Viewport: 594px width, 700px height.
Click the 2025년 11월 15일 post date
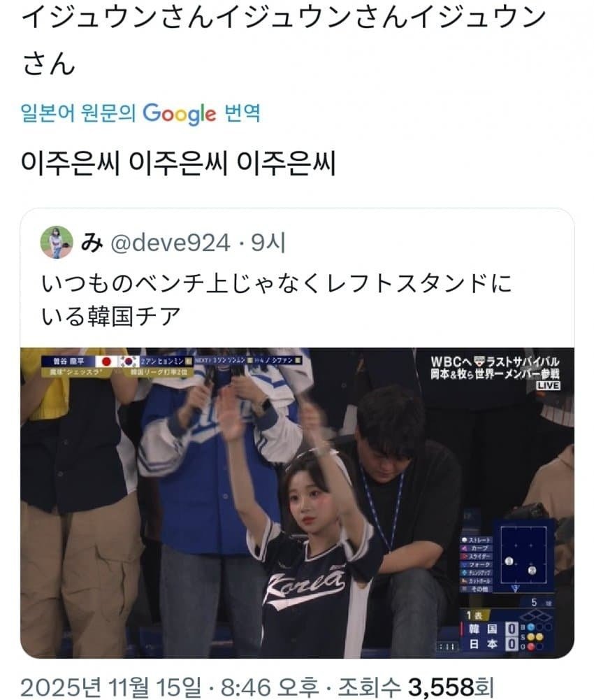click(110, 687)
